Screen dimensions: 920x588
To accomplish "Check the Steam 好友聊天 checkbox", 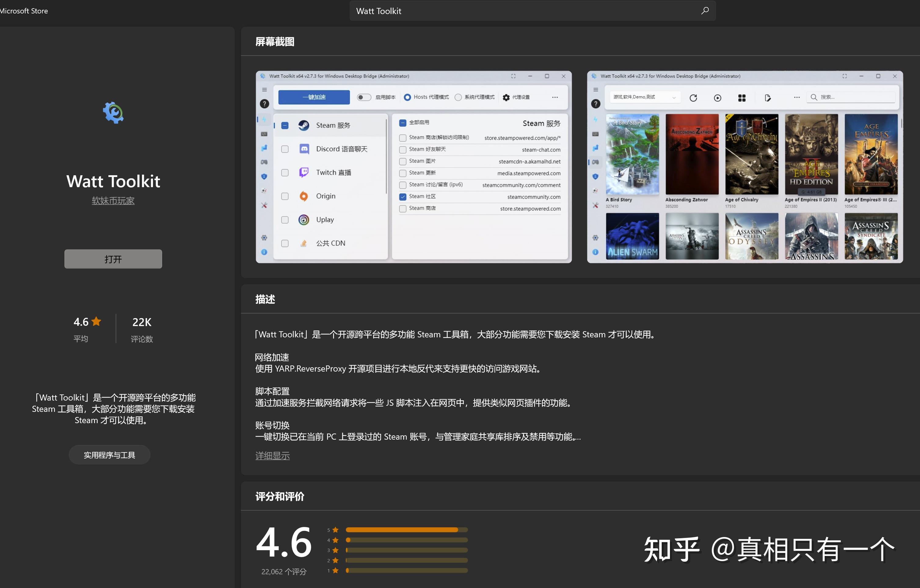I will [402, 150].
